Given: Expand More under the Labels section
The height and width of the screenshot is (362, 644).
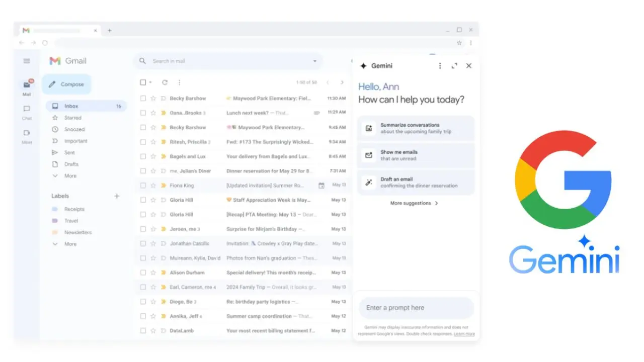Looking at the screenshot, I should pos(70,244).
